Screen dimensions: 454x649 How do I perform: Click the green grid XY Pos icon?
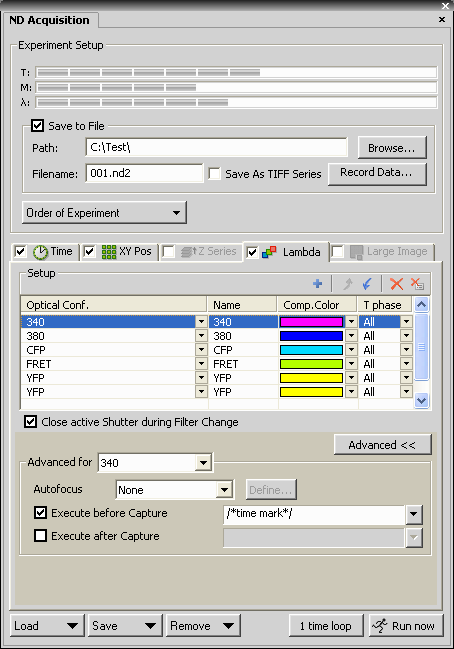coord(109,252)
